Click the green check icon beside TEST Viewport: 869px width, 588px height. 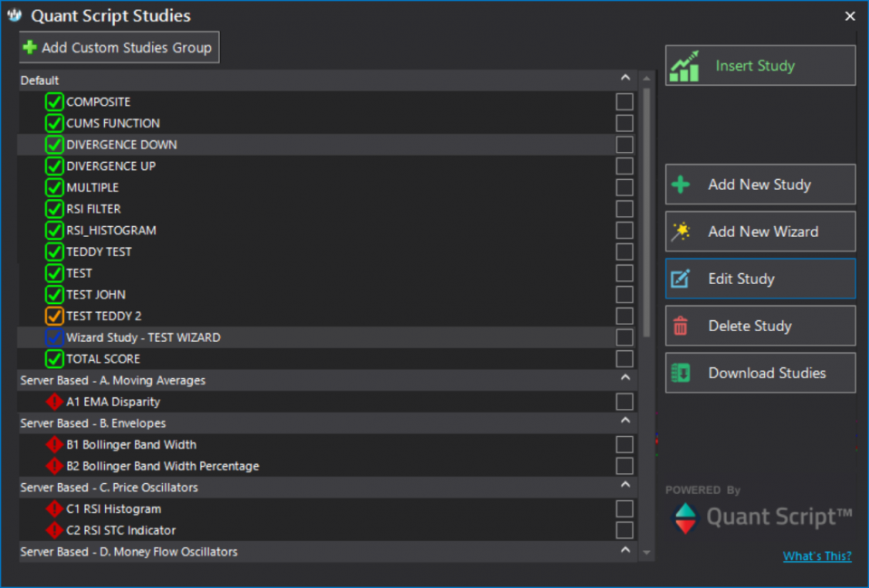pos(53,273)
